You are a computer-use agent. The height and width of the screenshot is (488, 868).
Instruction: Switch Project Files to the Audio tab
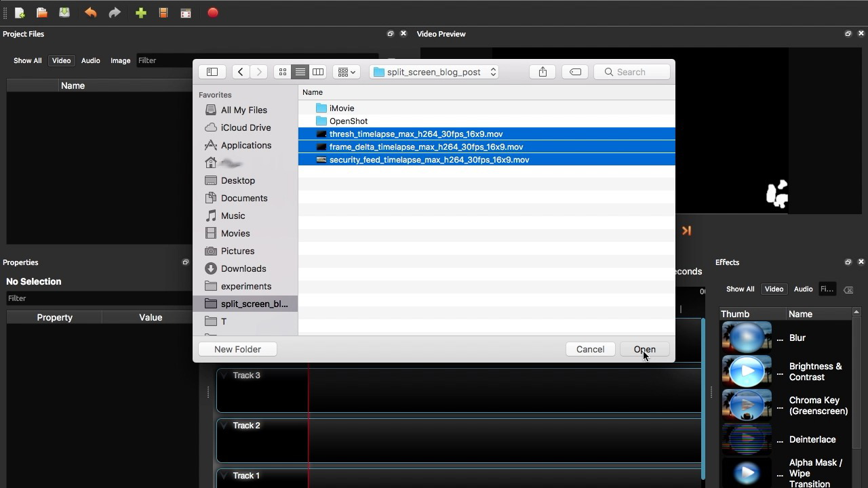pyautogui.click(x=90, y=60)
